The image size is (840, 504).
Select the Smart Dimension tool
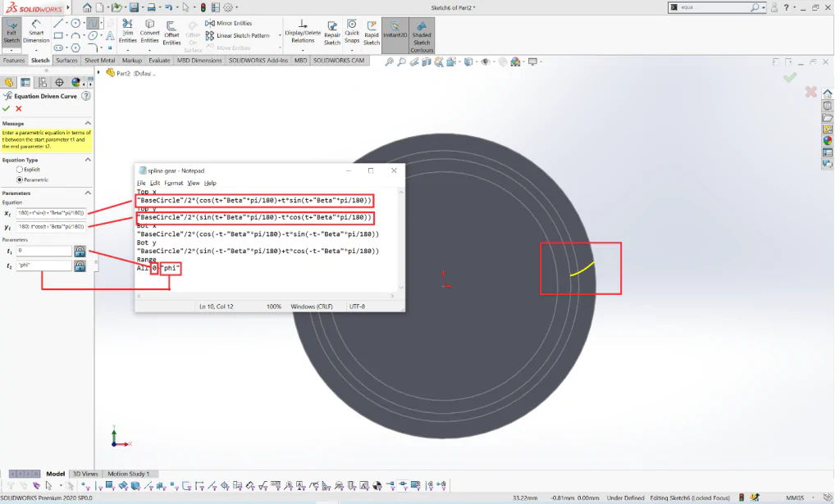tap(36, 32)
